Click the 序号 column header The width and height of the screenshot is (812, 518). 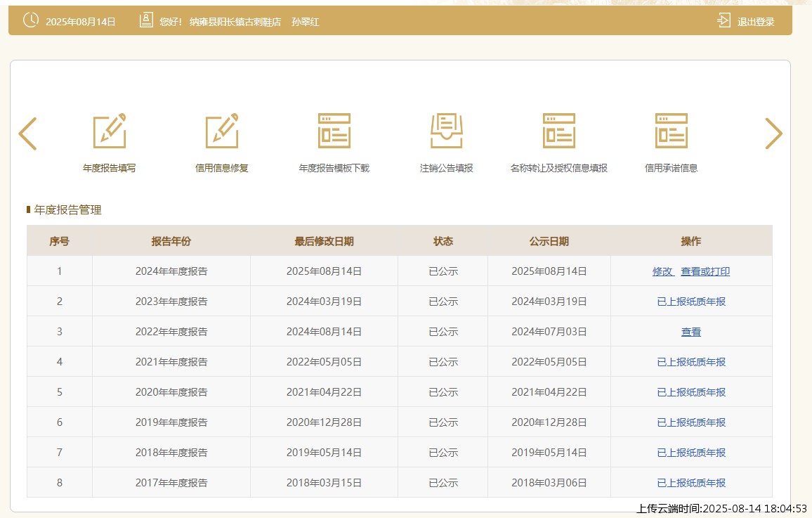point(60,241)
